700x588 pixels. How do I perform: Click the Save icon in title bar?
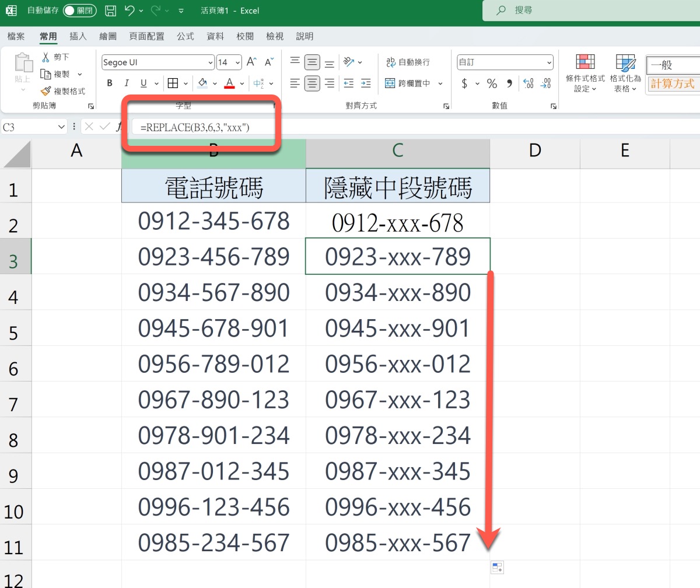point(110,10)
